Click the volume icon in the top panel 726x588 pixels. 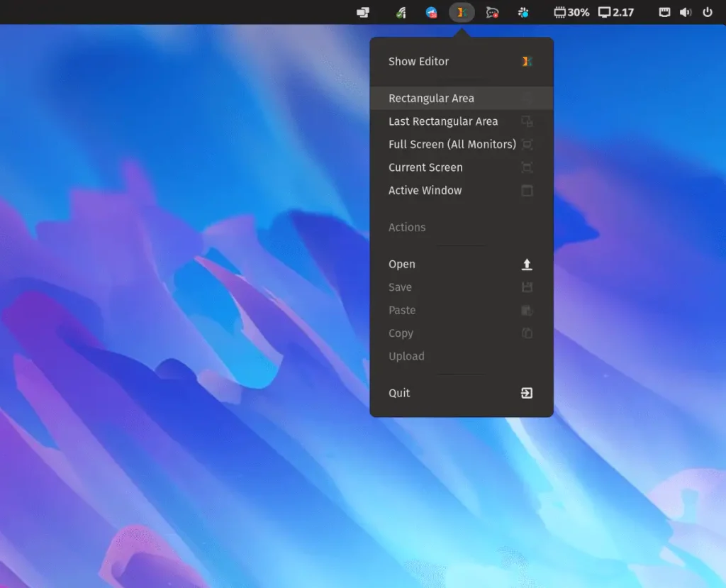click(x=684, y=12)
